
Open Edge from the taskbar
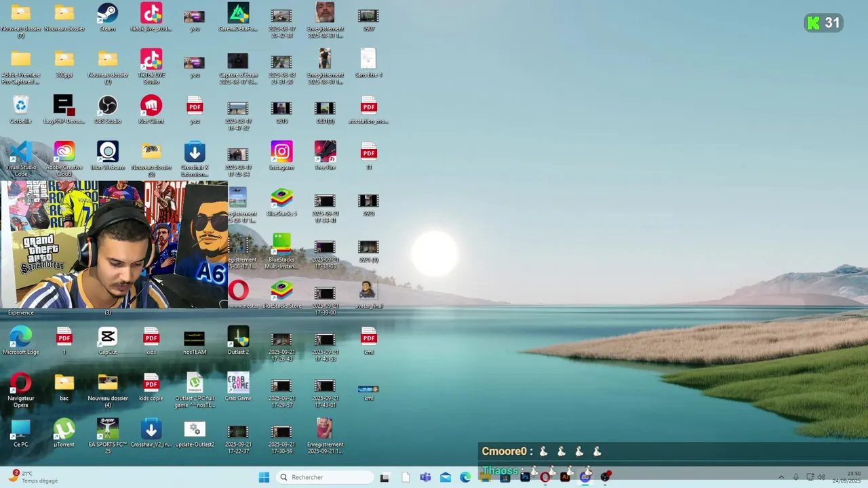[x=466, y=477]
